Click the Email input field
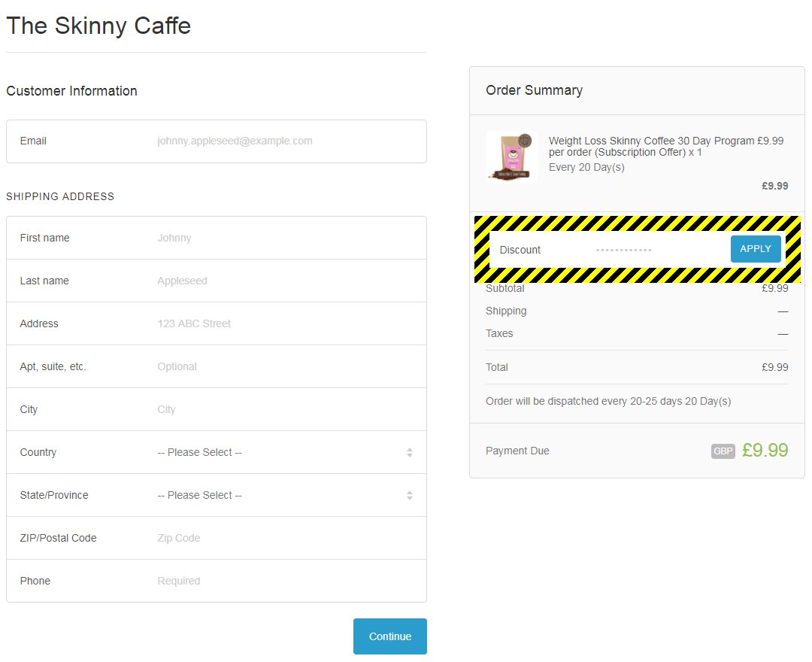Screen dimensions: 812x662 [x=286, y=141]
